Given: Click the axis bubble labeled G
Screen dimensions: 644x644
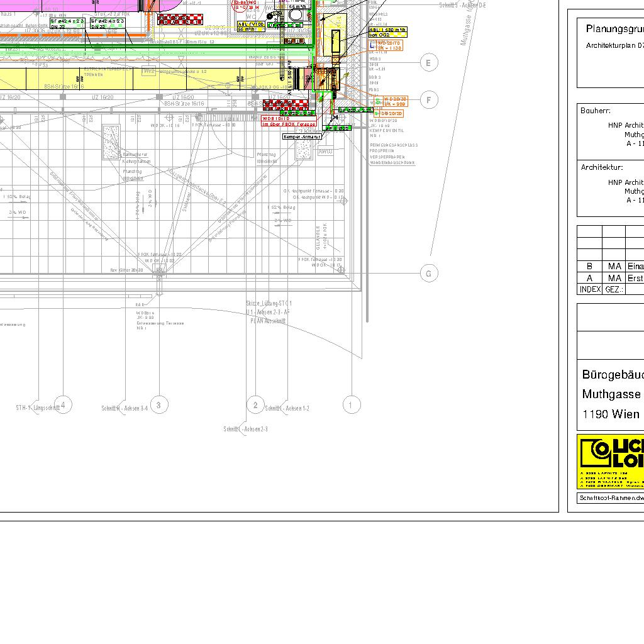Looking at the screenshot, I should (429, 274).
